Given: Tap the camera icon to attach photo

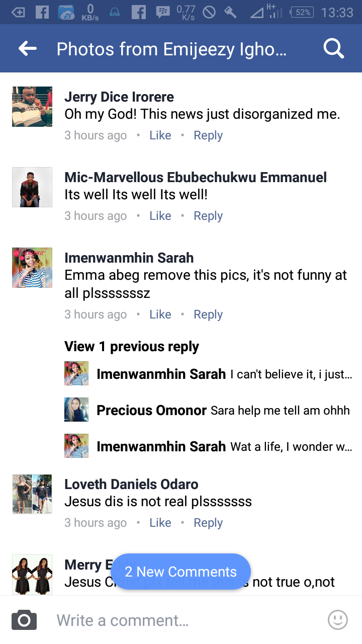Looking at the screenshot, I should click(24, 620).
